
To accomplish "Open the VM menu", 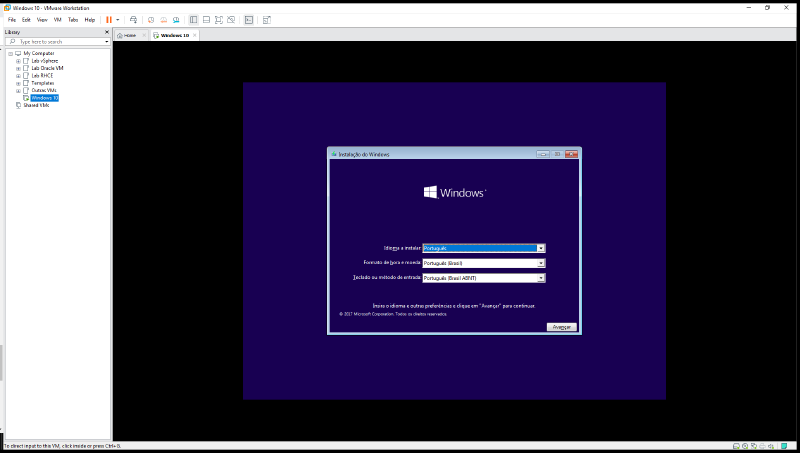I will (x=57, y=19).
